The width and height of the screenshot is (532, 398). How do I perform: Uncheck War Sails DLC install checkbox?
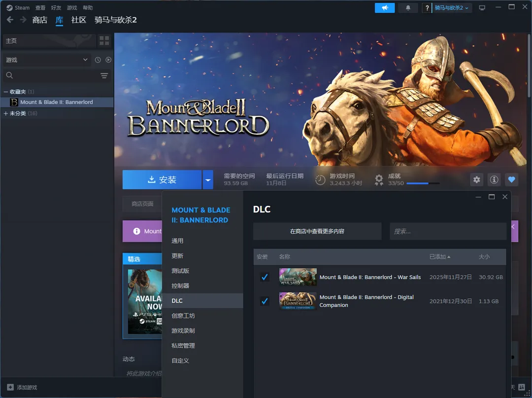(265, 277)
